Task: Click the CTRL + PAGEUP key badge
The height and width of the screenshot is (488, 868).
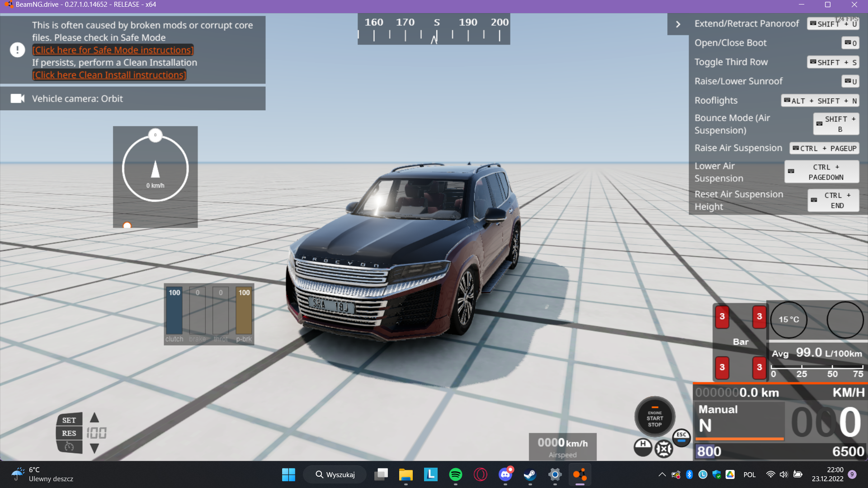Action: 824,148
